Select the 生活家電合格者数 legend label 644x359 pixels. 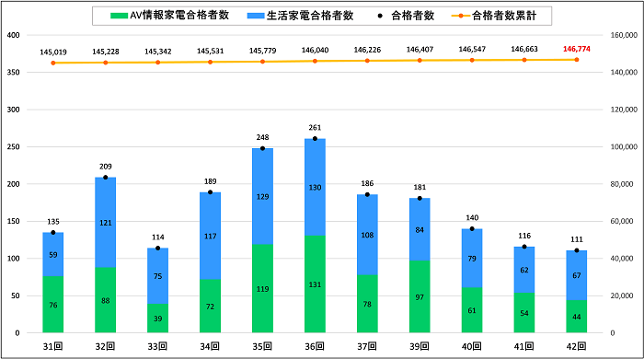coord(310,16)
